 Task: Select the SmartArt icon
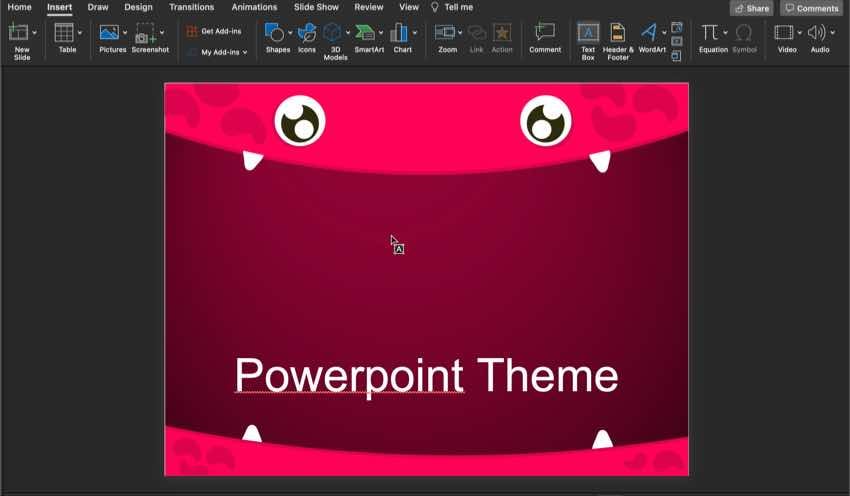[x=366, y=33]
